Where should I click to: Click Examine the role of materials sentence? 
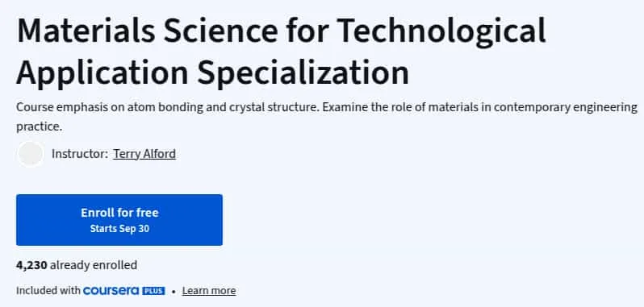(x=480, y=107)
